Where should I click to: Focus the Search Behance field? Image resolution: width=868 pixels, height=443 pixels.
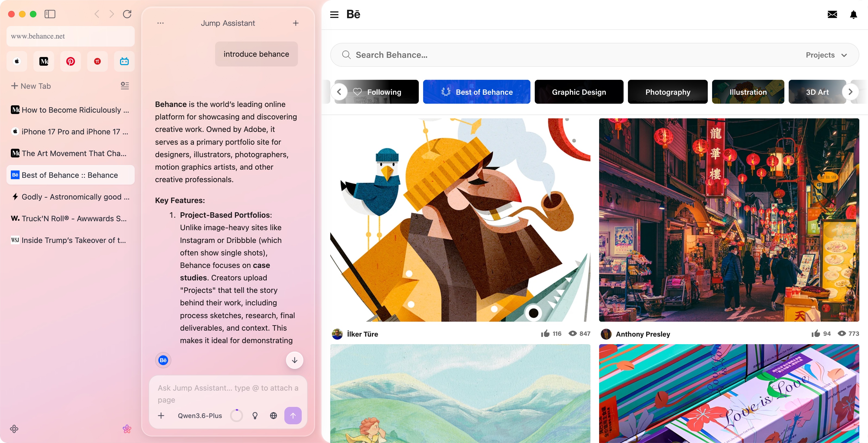(x=595, y=55)
